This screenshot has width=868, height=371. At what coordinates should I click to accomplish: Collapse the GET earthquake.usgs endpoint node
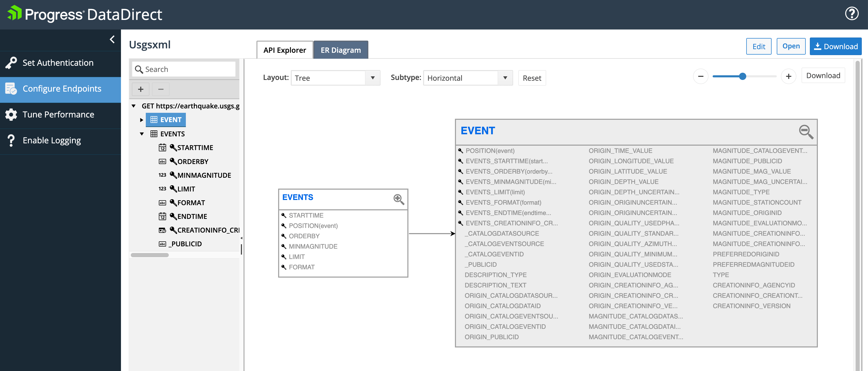134,106
